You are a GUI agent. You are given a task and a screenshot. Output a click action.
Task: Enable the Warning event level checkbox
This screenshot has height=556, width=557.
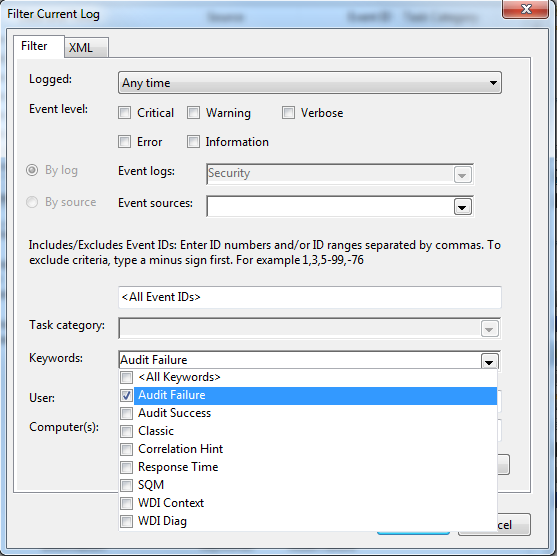[193, 113]
